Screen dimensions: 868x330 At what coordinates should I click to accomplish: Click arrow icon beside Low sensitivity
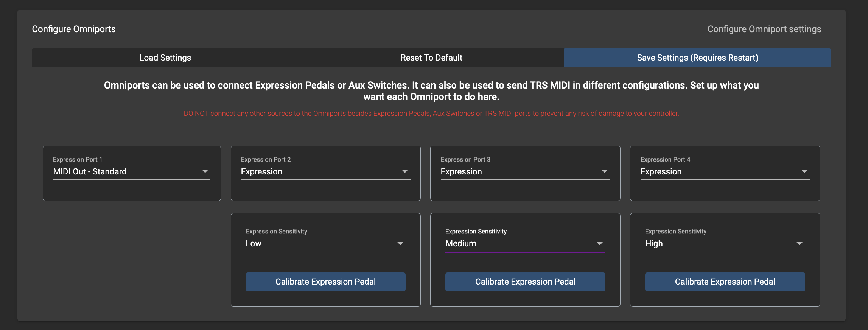[400, 244]
